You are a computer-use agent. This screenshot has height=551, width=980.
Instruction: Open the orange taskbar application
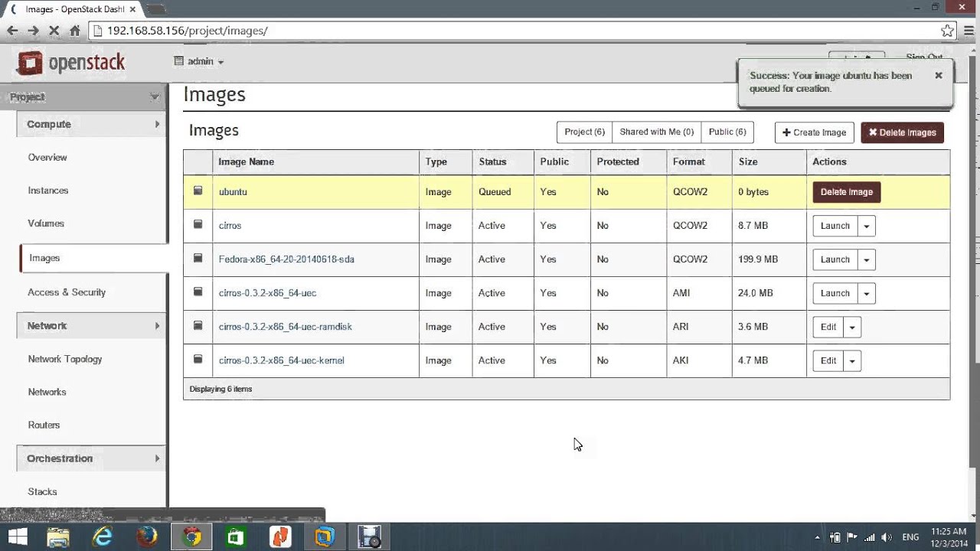(x=280, y=537)
